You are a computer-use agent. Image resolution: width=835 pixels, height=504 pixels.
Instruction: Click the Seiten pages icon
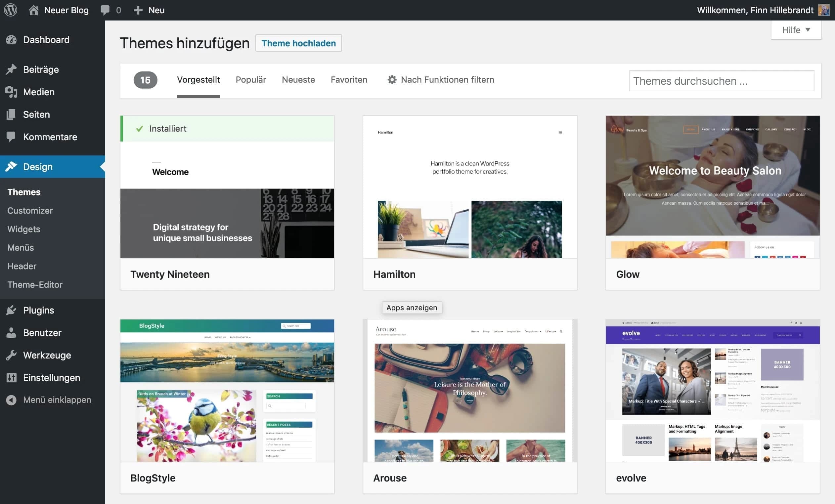click(11, 114)
